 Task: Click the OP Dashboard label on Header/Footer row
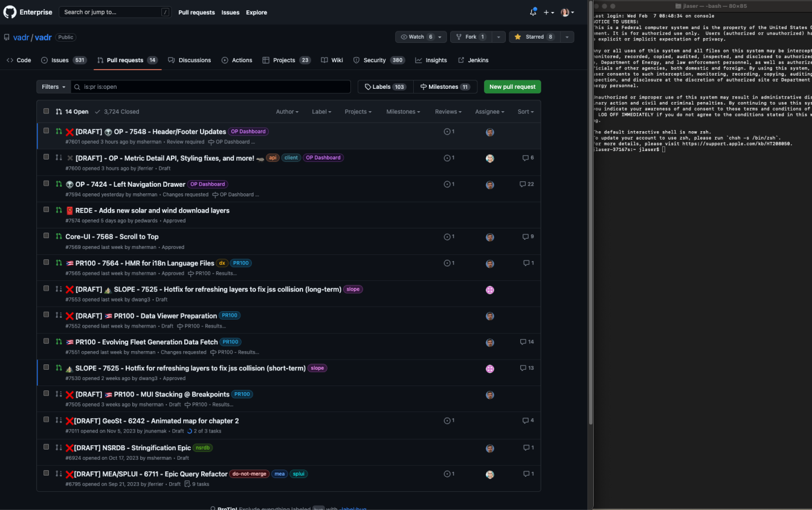pos(249,132)
